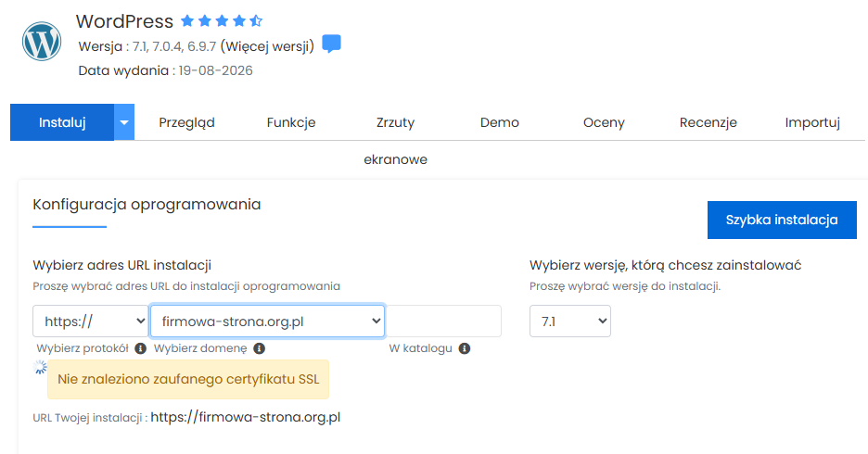Click into the W katalogu directory field

click(443, 322)
